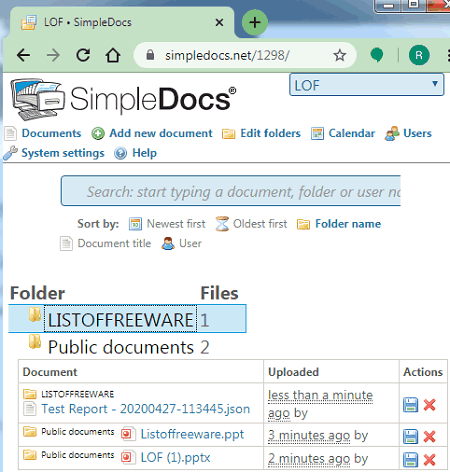Open the Users page
This screenshot has height=472, width=450.
click(417, 133)
